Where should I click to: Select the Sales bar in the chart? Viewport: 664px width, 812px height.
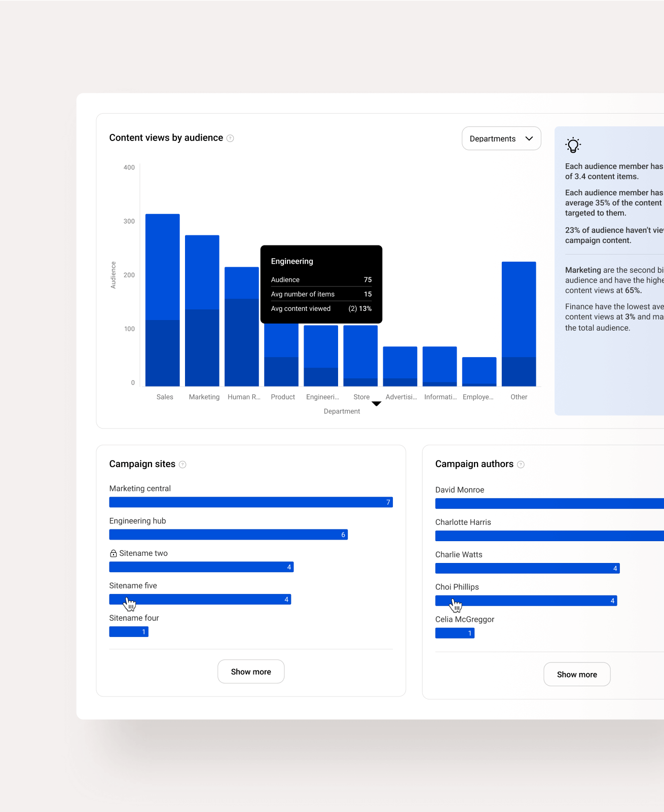click(x=163, y=300)
